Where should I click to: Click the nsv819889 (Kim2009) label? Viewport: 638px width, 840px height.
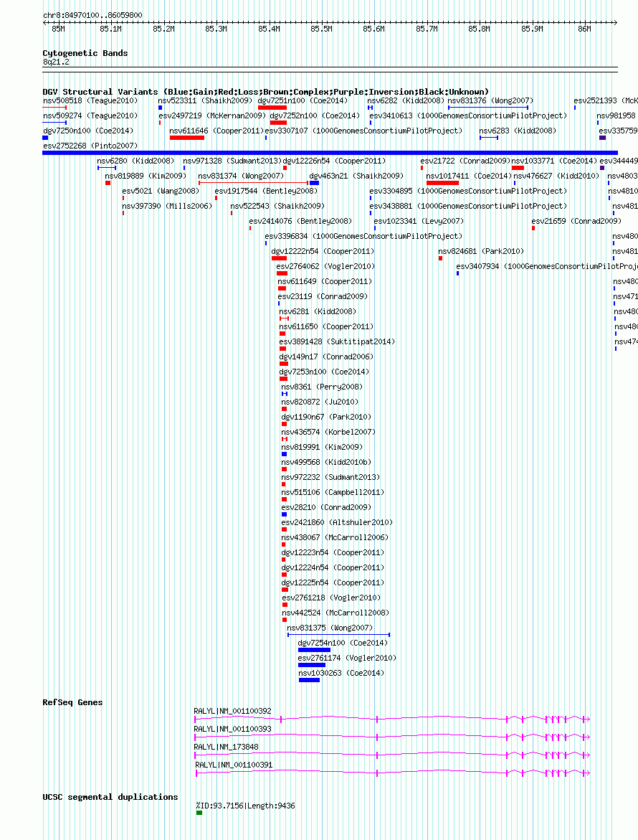[146, 176]
